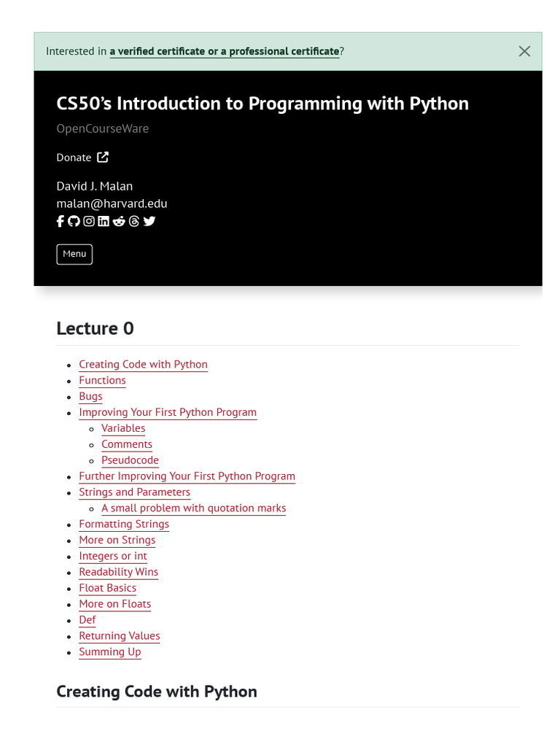The width and height of the screenshot is (560, 747).
Task: Open Further Improving Your First Python Program
Action: (x=187, y=476)
